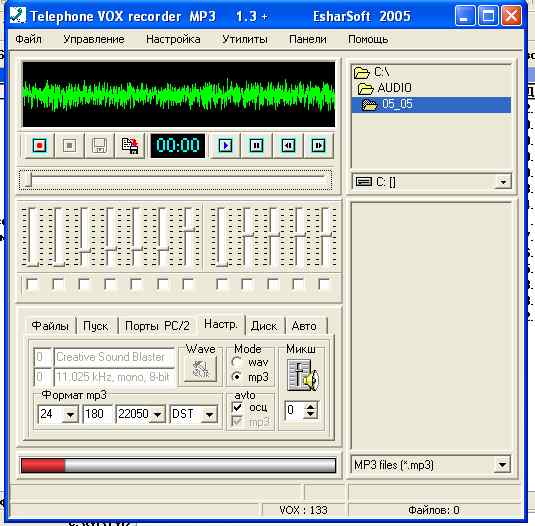Click the floppy disk save icon

[x=99, y=146]
